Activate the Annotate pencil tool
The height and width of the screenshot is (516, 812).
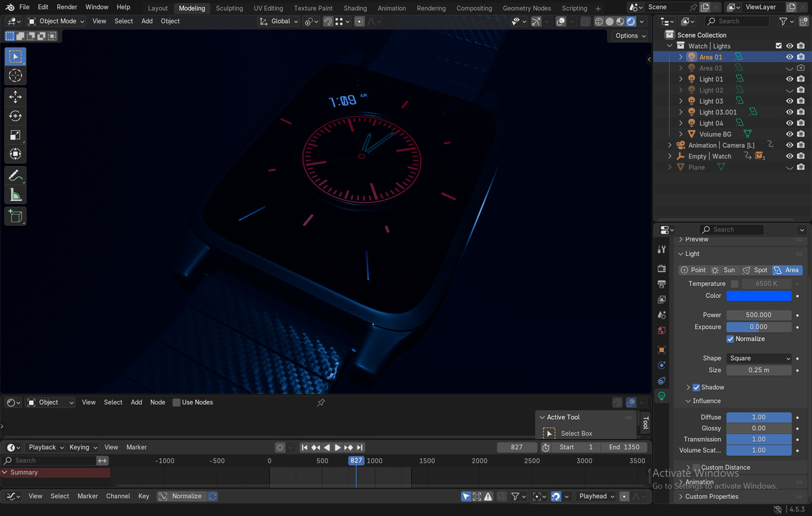(16, 176)
